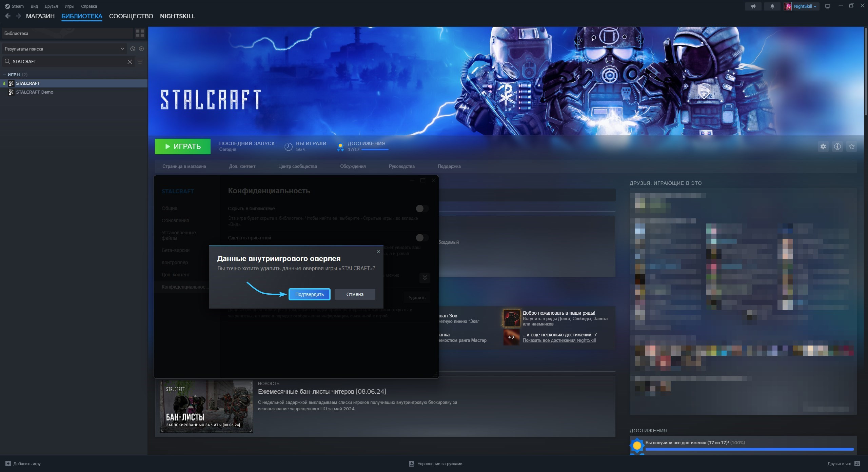Expand the double-chevron in properties window
Screen dimensions: 868x472
pos(425,278)
